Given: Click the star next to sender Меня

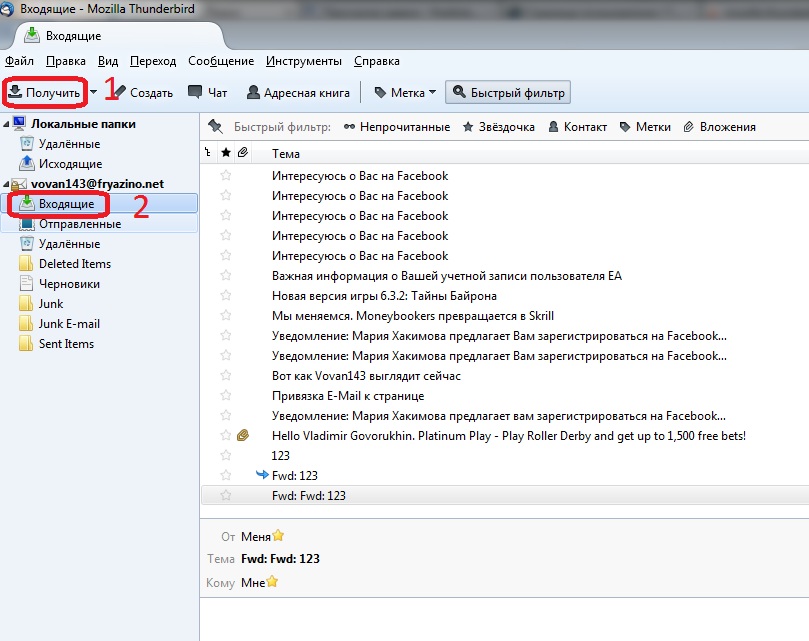Looking at the screenshot, I should [x=278, y=535].
